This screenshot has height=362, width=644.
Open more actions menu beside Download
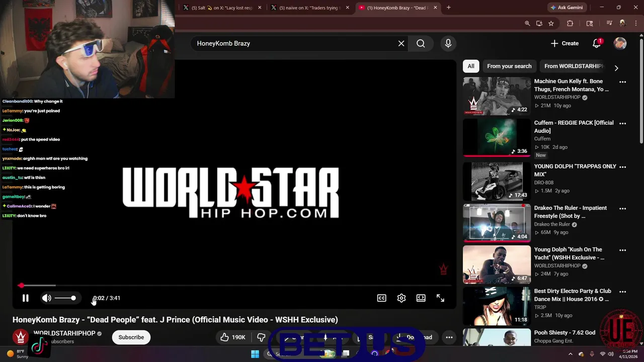449,337
